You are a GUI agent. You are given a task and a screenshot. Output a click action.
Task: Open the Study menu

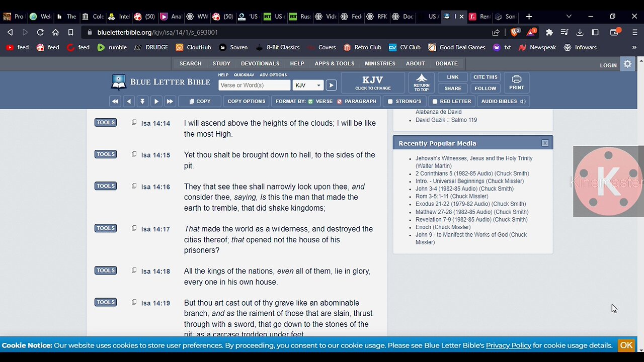pos(221,64)
